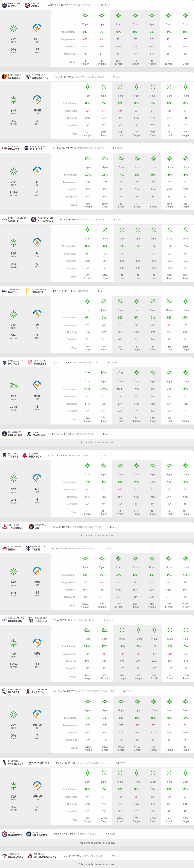The height and width of the screenshot is (868, 194).
Task: Open the Washington Nationals team name link
Action: point(45,221)
